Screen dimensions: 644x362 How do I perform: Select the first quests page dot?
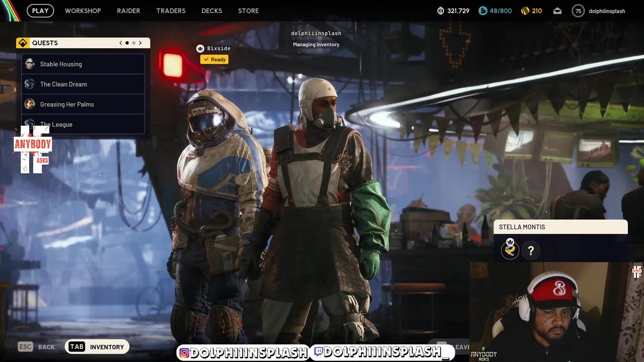[x=127, y=43]
